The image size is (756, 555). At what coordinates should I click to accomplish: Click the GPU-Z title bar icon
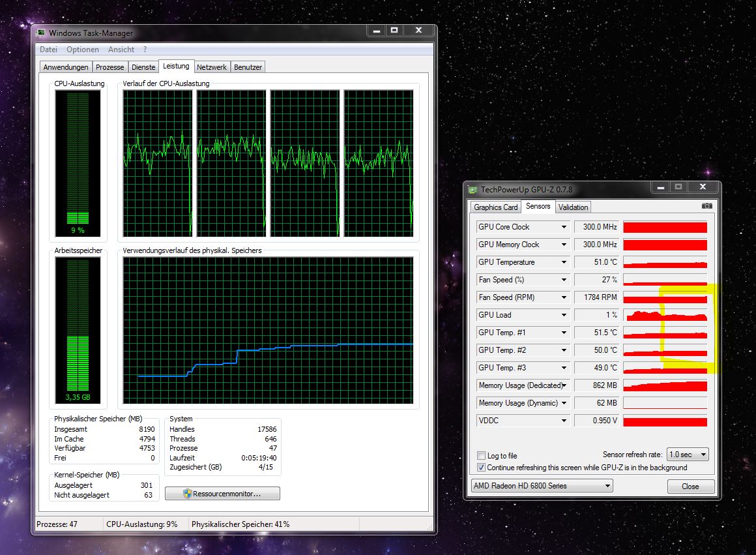[473, 190]
